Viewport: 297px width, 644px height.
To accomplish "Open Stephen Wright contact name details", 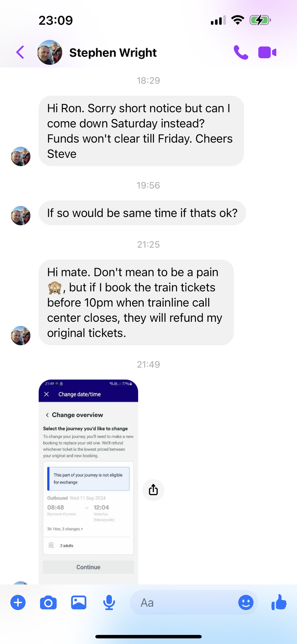I will pos(113,53).
